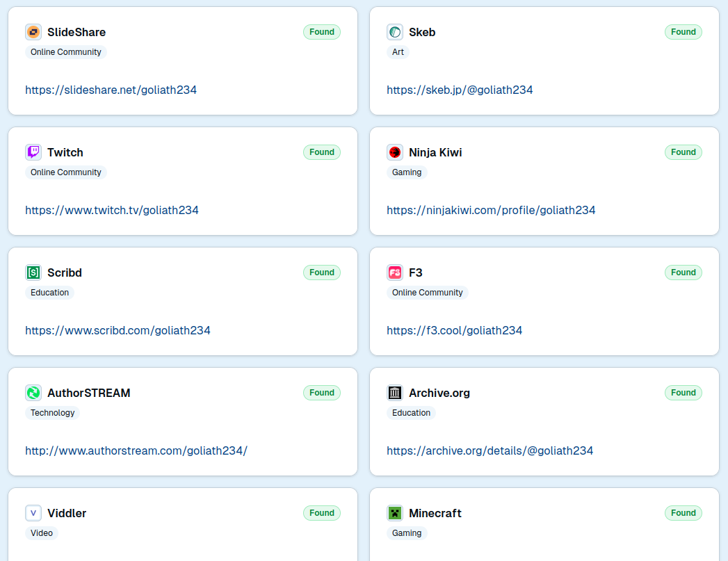Click the purple Twitch icon
This screenshot has height=561, width=728.
(33, 152)
